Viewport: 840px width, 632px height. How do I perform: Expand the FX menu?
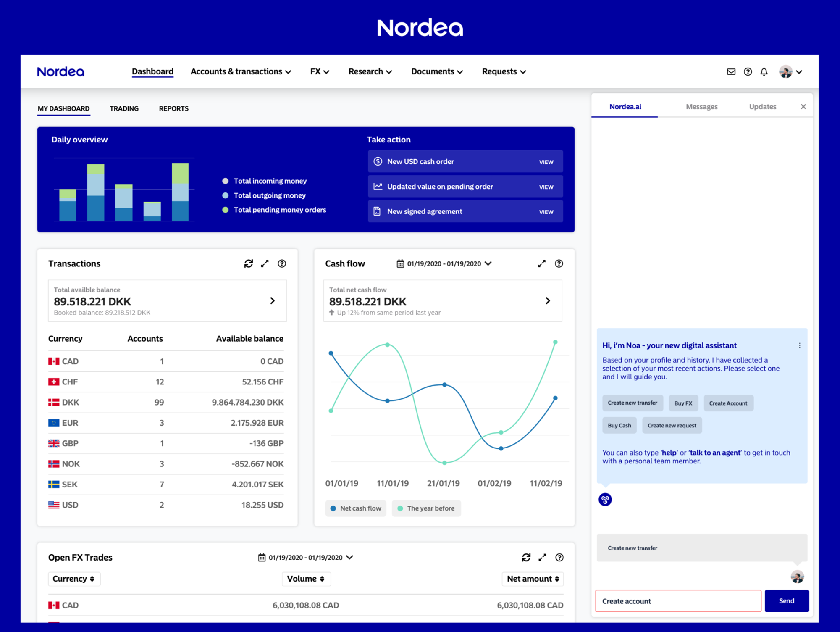tap(320, 72)
